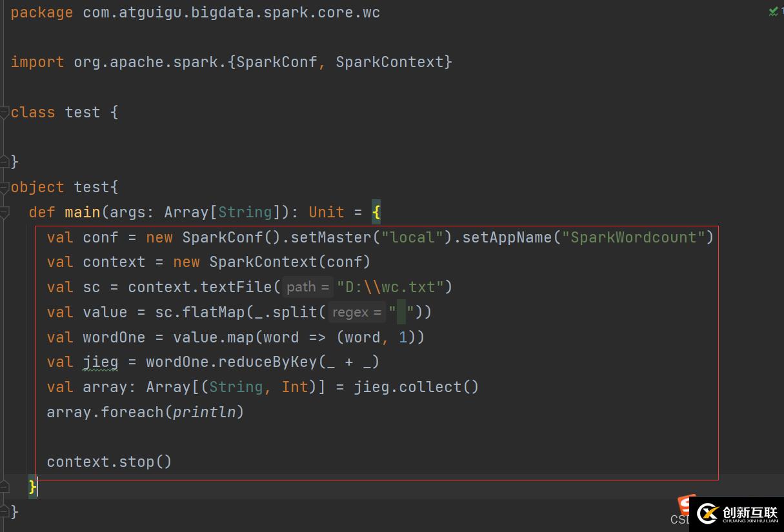Place cursor on context.stop() line

109,462
